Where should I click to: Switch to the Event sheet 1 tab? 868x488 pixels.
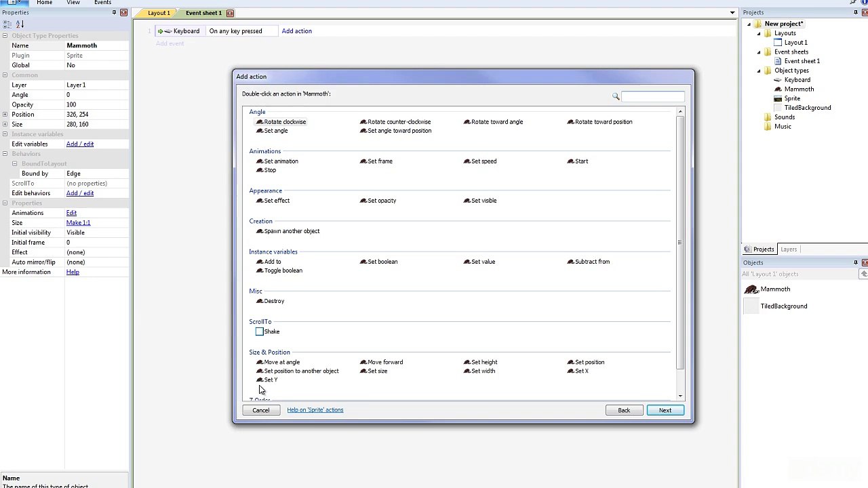coord(203,13)
